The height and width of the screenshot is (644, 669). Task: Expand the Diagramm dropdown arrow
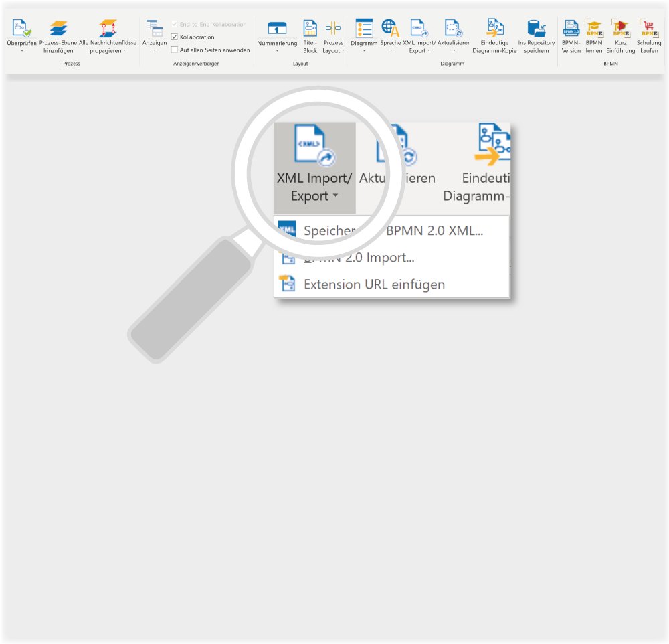point(364,51)
